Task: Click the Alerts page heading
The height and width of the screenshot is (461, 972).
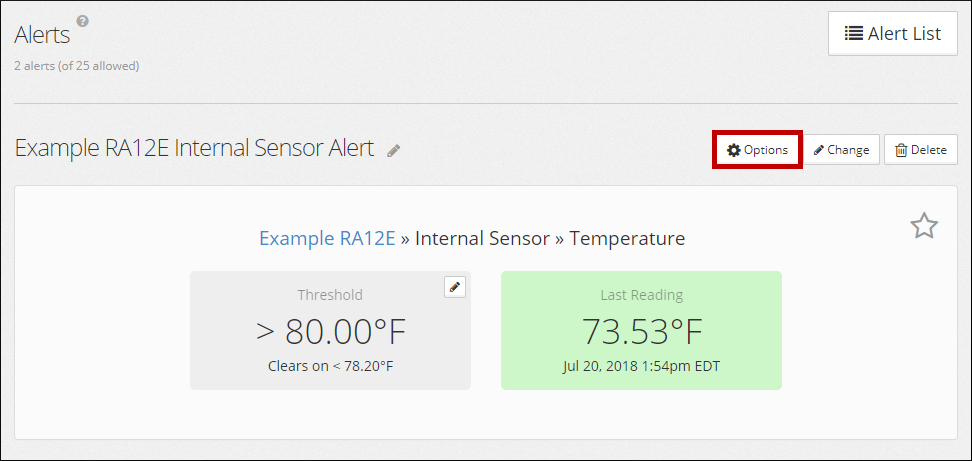Action: coord(42,35)
